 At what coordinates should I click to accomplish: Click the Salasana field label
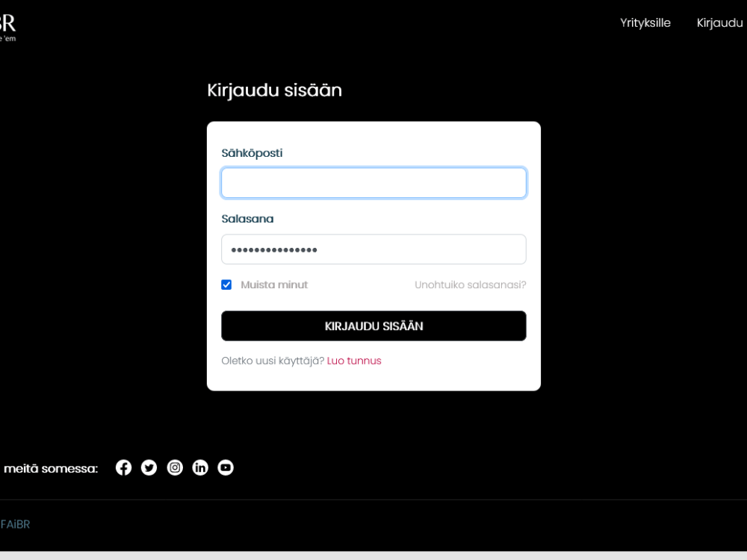tap(247, 219)
